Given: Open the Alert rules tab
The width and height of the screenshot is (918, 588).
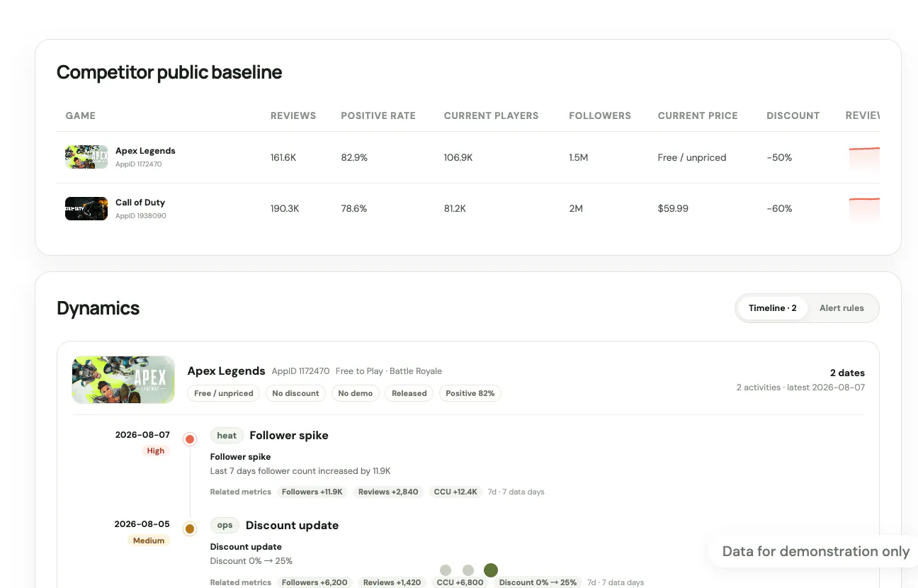Looking at the screenshot, I should pyautogui.click(x=841, y=308).
